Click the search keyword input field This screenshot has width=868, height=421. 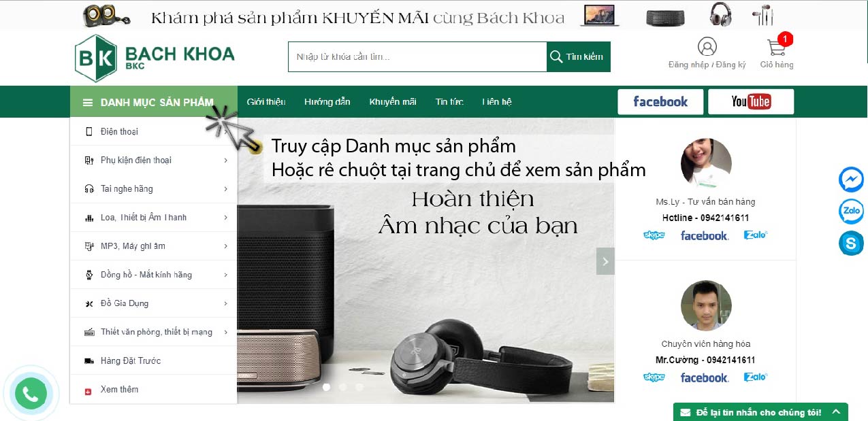pyautogui.click(x=417, y=56)
